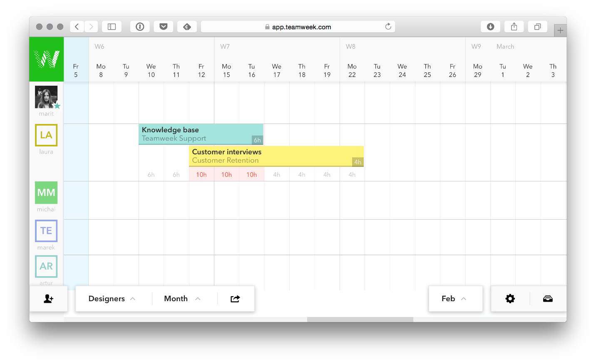Select the Knowledge base task bar
Screen dimensions: 596x364
click(201, 134)
